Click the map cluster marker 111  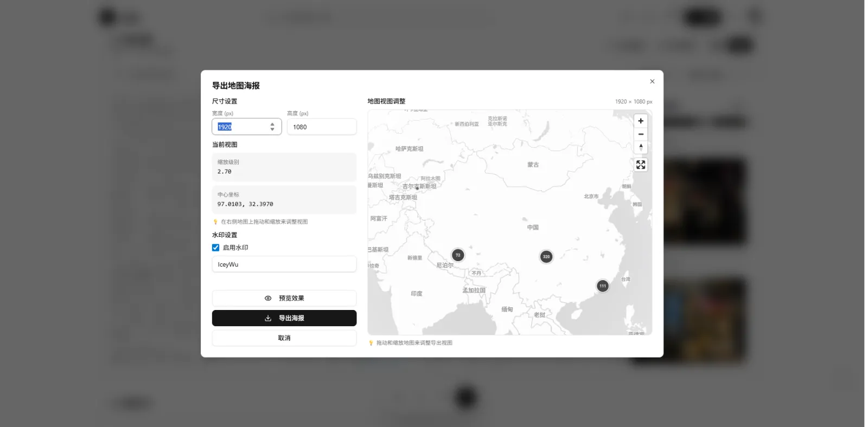click(x=603, y=286)
